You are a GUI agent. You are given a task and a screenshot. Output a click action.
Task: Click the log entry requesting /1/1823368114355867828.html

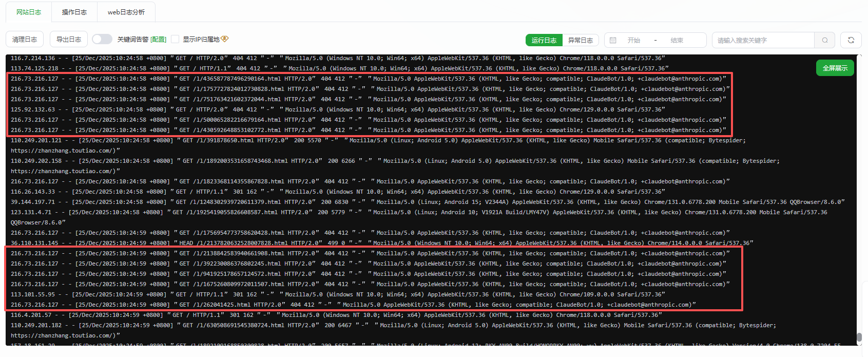point(370,181)
